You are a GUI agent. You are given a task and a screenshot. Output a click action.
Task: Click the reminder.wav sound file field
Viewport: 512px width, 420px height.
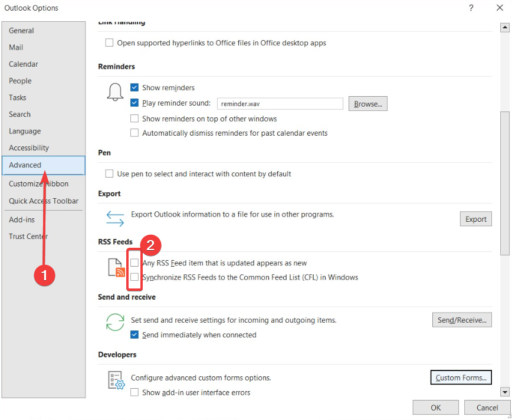click(280, 104)
